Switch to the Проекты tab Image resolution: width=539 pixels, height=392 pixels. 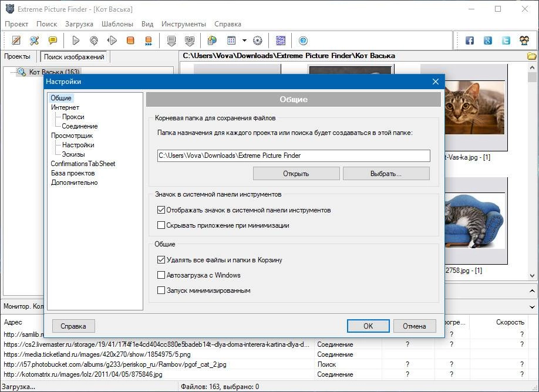click(17, 56)
